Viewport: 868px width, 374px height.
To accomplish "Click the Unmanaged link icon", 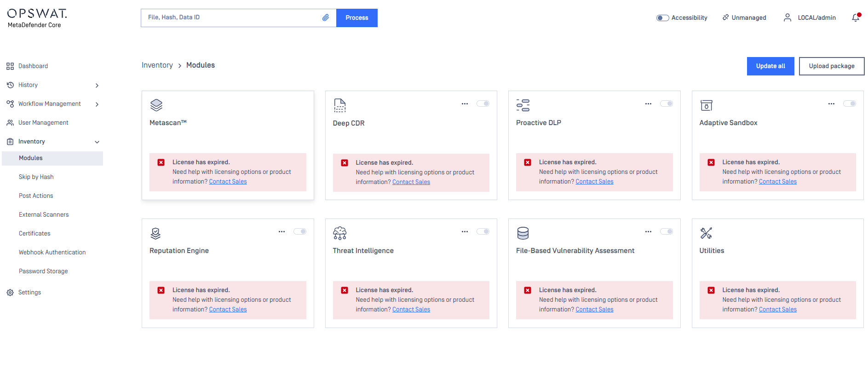I will (x=725, y=17).
